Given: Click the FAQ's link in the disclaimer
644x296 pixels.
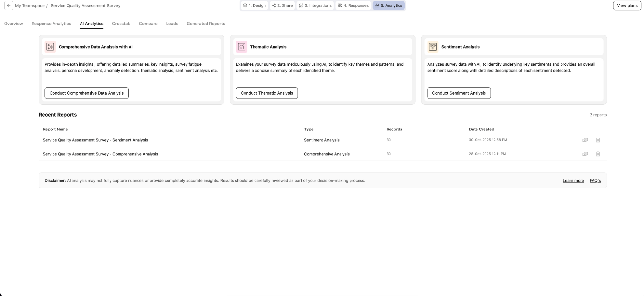Looking at the screenshot, I should pos(595,181).
